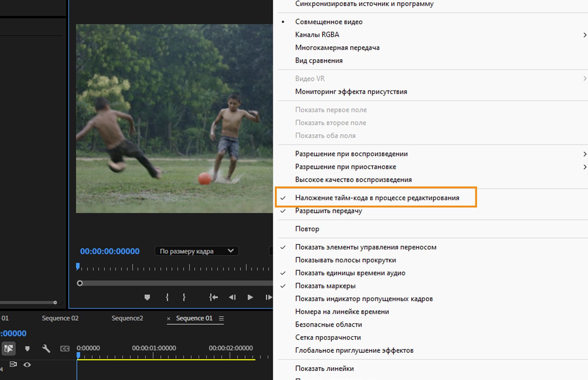Add a marker from the timeline toolbar

tap(27, 348)
